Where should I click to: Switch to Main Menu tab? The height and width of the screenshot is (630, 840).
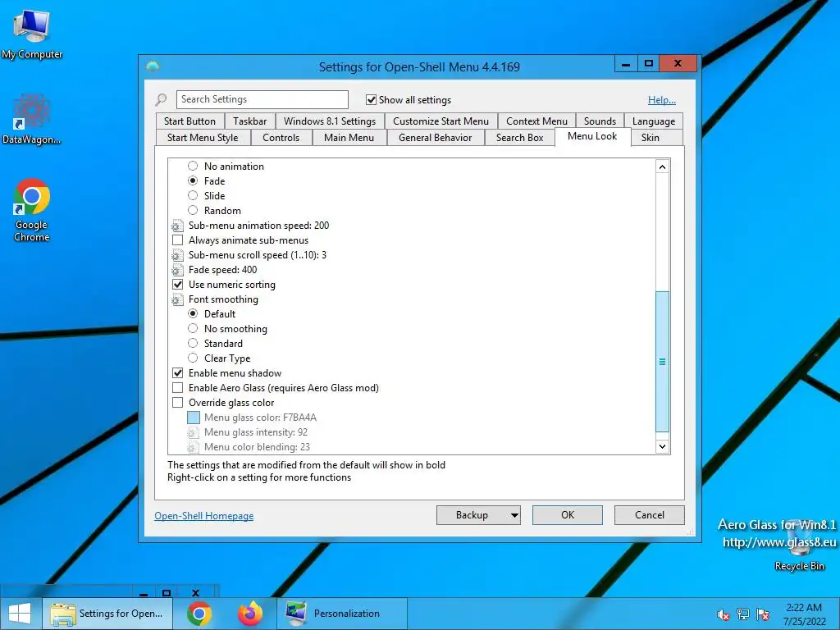click(349, 138)
